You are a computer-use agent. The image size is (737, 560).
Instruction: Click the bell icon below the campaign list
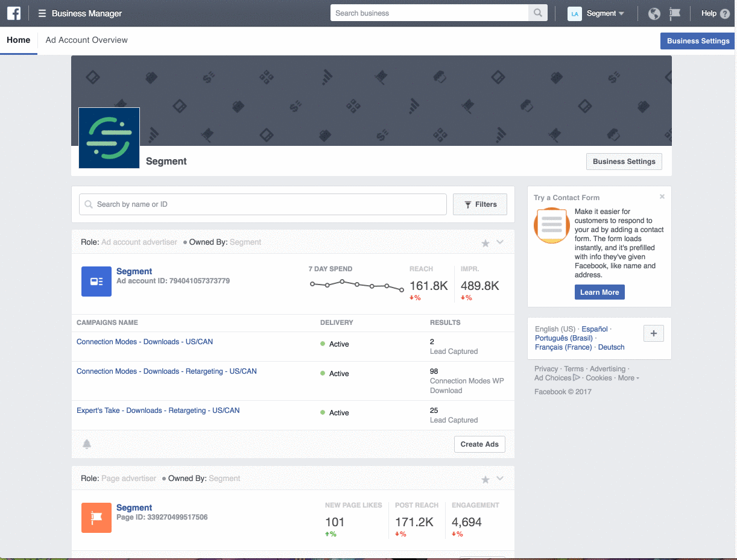(87, 444)
